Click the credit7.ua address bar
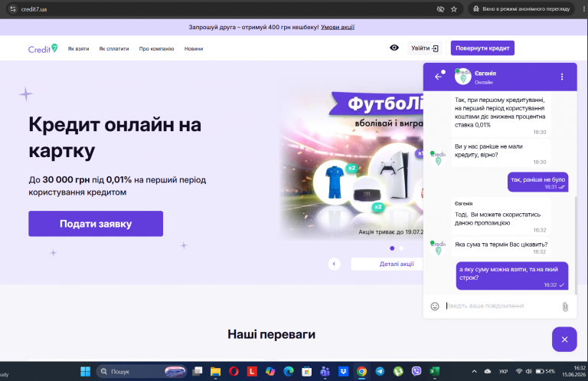588x381 pixels. click(225, 9)
